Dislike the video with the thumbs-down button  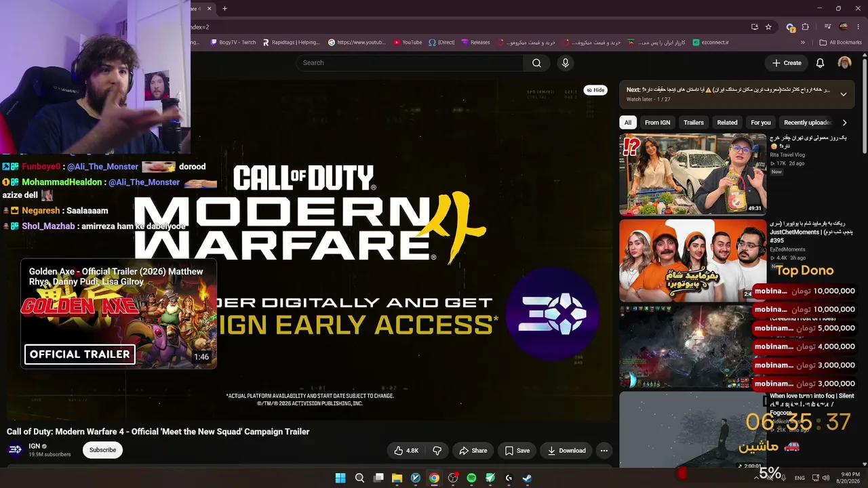pos(437,451)
